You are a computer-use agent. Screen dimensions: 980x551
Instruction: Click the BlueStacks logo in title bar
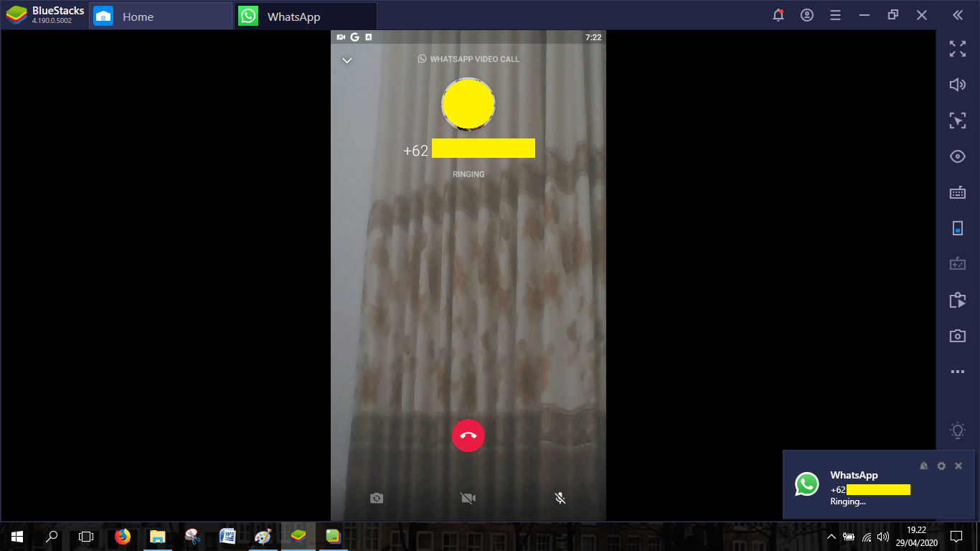pyautogui.click(x=17, y=15)
